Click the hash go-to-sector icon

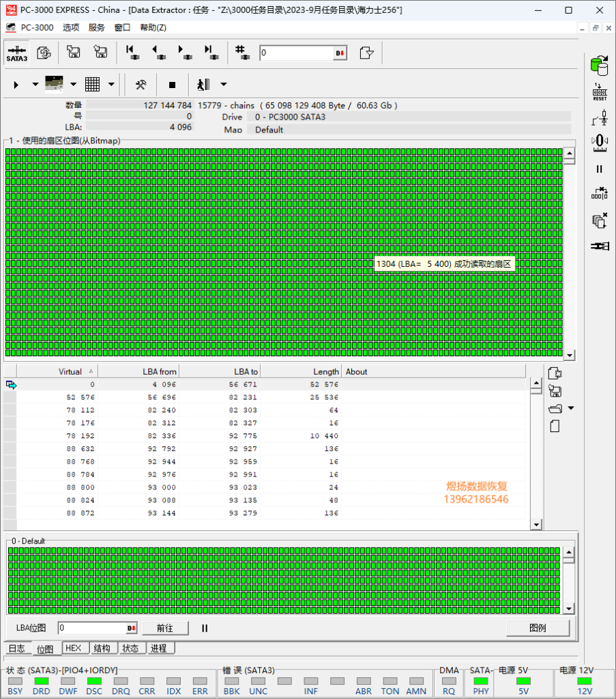tap(242, 53)
